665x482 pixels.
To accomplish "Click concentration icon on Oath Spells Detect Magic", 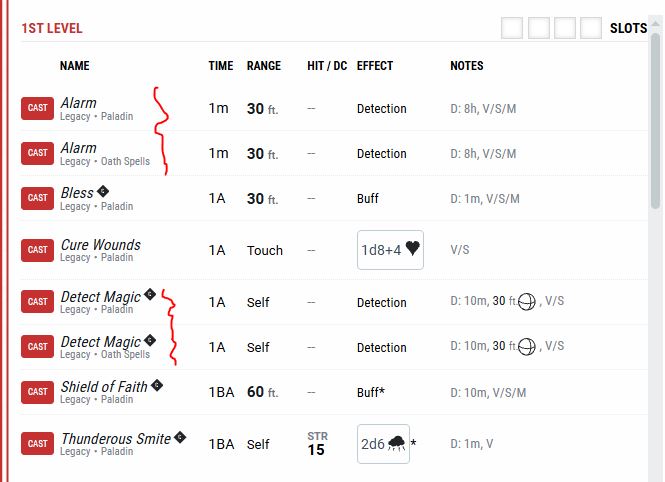I will click(x=150, y=340).
